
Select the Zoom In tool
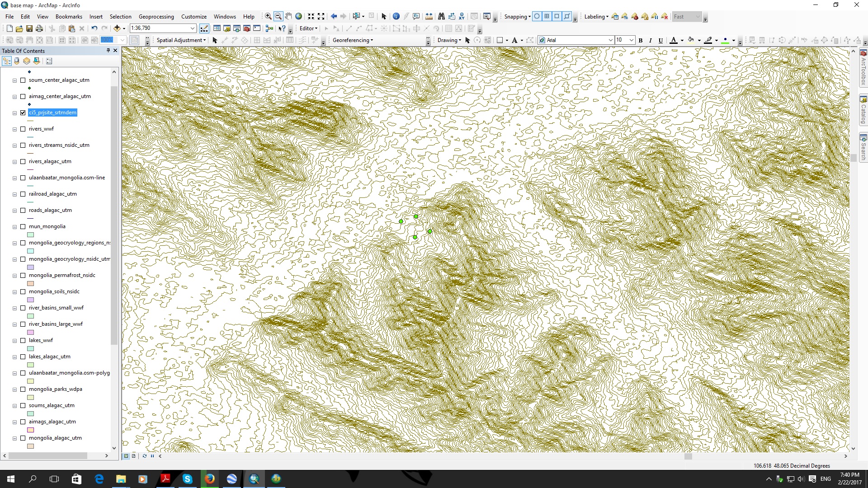click(268, 16)
